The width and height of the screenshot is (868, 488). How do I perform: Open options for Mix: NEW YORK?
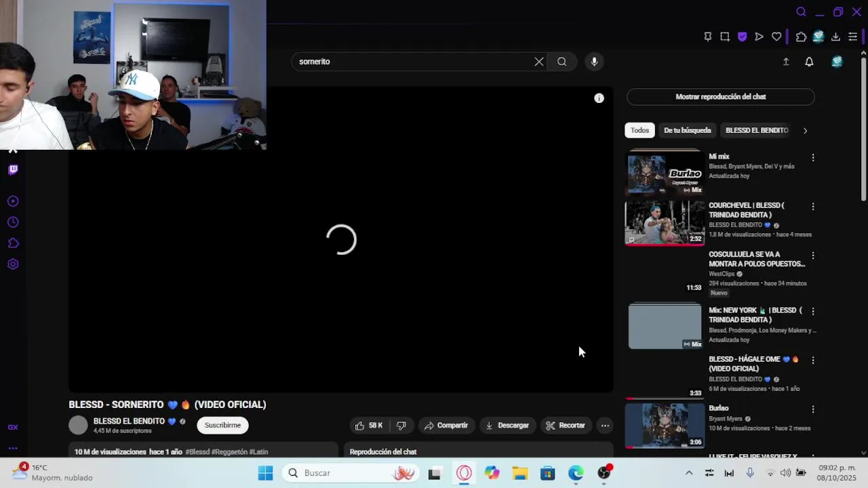[813, 311]
